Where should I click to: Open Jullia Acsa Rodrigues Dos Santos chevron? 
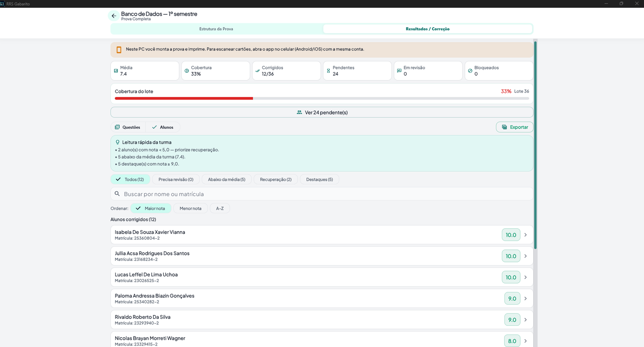click(x=525, y=256)
